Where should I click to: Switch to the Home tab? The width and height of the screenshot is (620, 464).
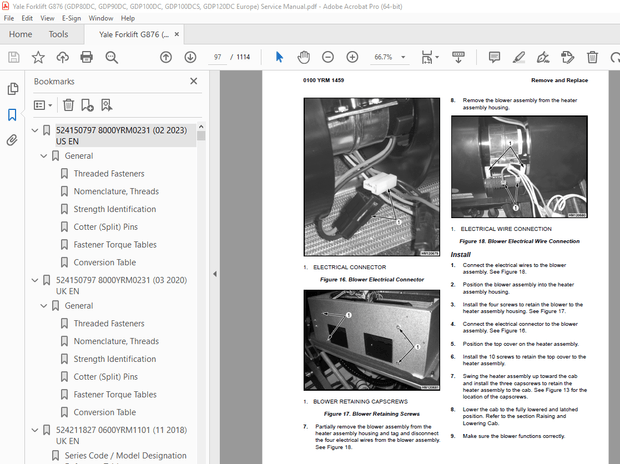tap(21, 34)
